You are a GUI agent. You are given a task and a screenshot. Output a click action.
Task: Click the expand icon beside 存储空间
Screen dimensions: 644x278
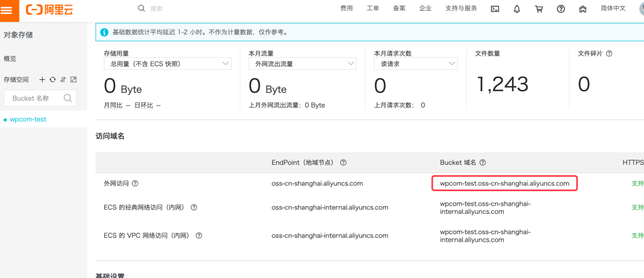74,79
